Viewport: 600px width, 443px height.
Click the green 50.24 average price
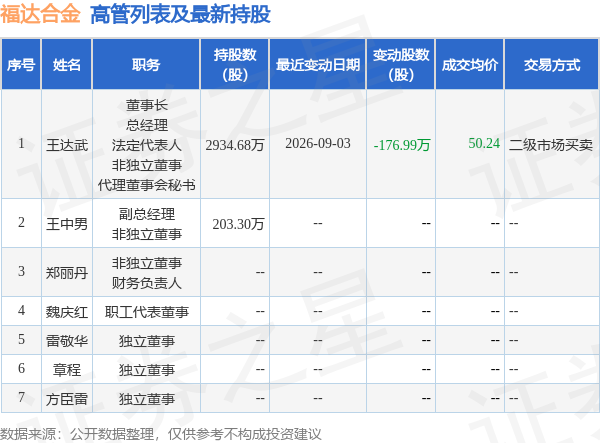484,143
